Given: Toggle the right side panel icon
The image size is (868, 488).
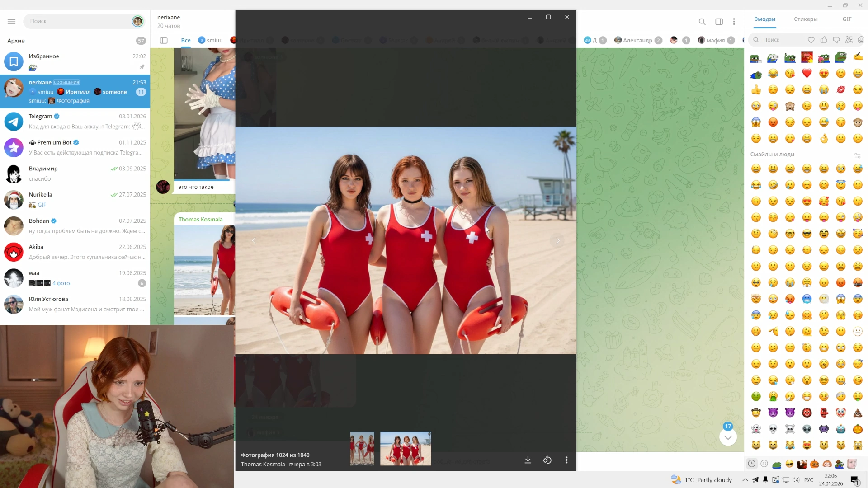Looking at the screenshot, I should coord(719,22).
